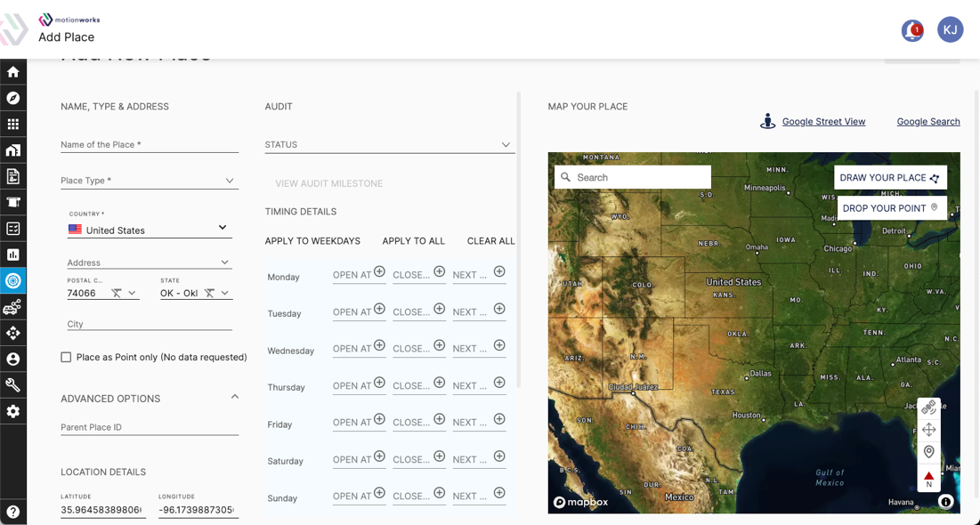Open the KJ user avatar menu
The width and height of the screenshot is (980, 525).
pos(950,29)
